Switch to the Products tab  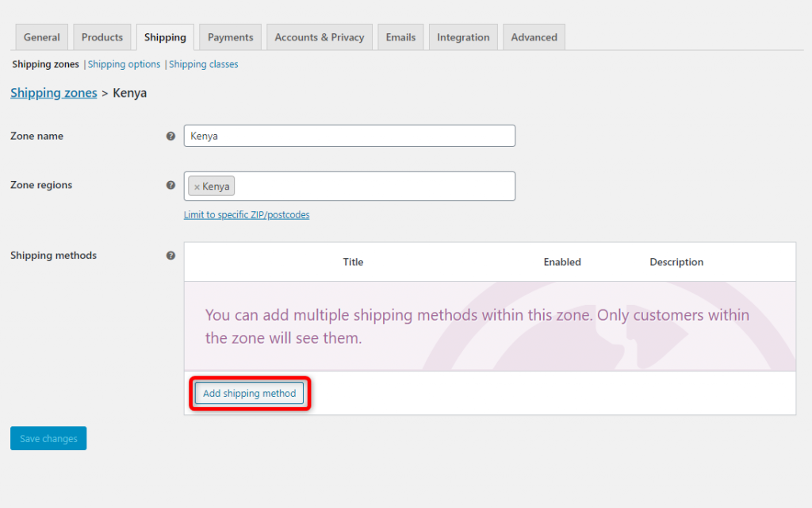tap(101, 37)
